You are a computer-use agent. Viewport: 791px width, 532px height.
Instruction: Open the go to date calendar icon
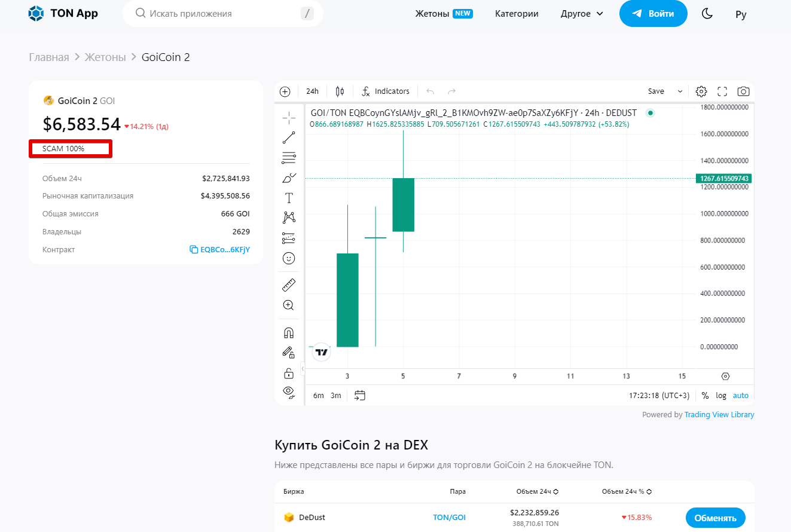coord(360,396)
